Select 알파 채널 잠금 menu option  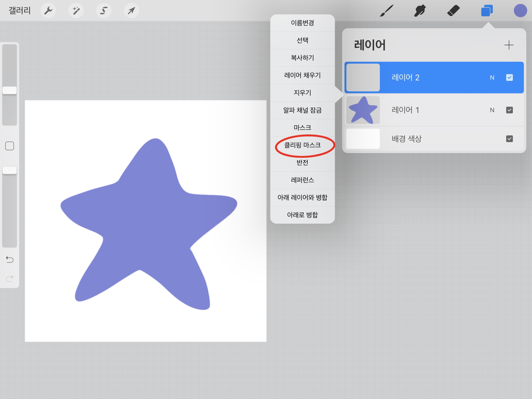[302, 110]
